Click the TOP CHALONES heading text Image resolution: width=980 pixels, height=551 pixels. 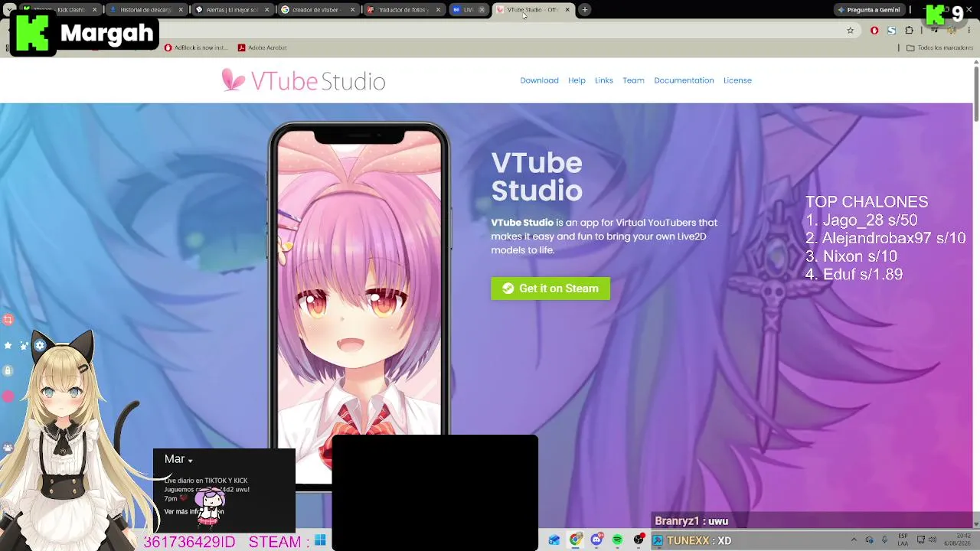coord(867,202)
